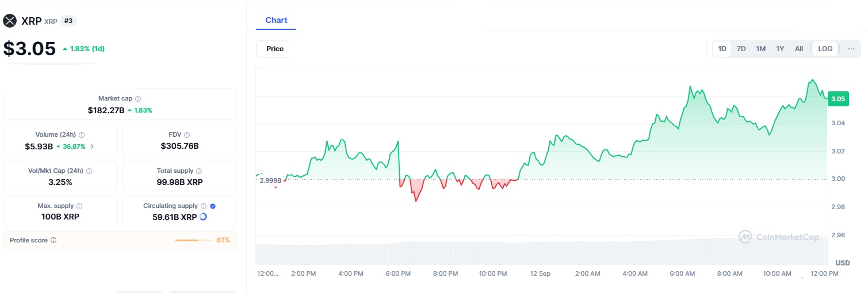Click the 36.87% volume change
The height and width of the screenshot is (293, 868).
tap(71, 146)
